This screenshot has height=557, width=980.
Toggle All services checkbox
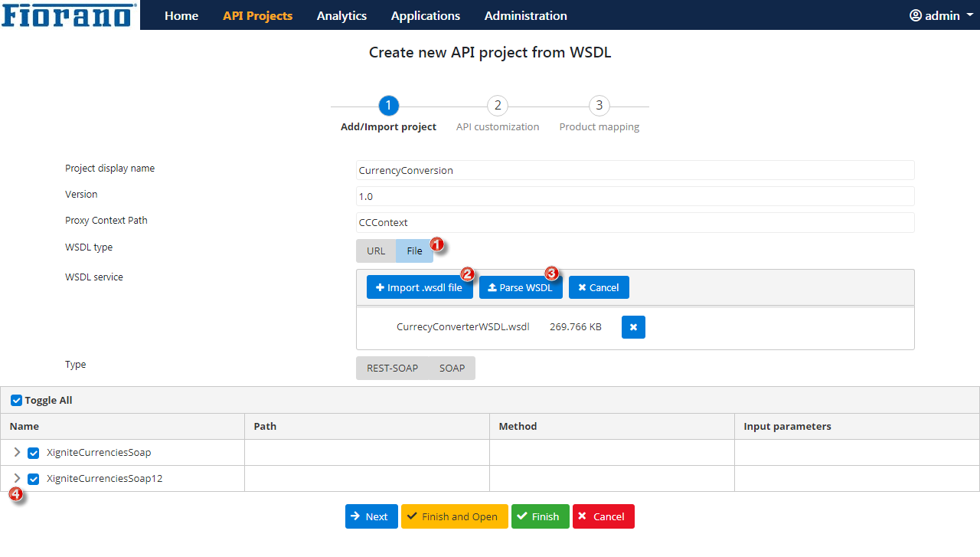tap(16, 401)
